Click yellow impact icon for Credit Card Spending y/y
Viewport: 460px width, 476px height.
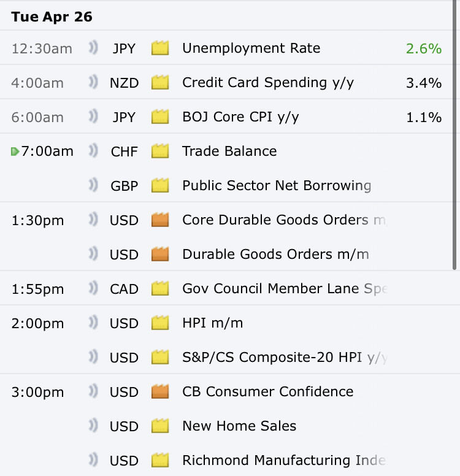[160, 82]
